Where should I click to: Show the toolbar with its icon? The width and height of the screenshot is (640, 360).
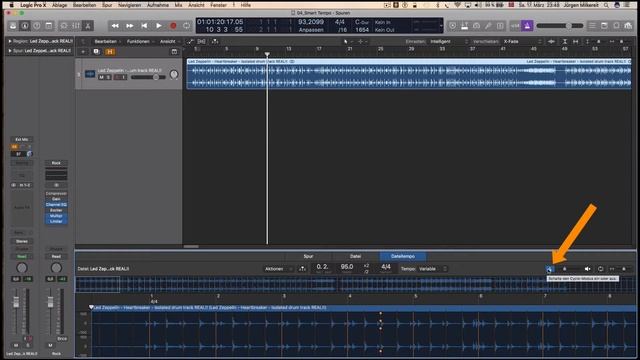point(49,26)
